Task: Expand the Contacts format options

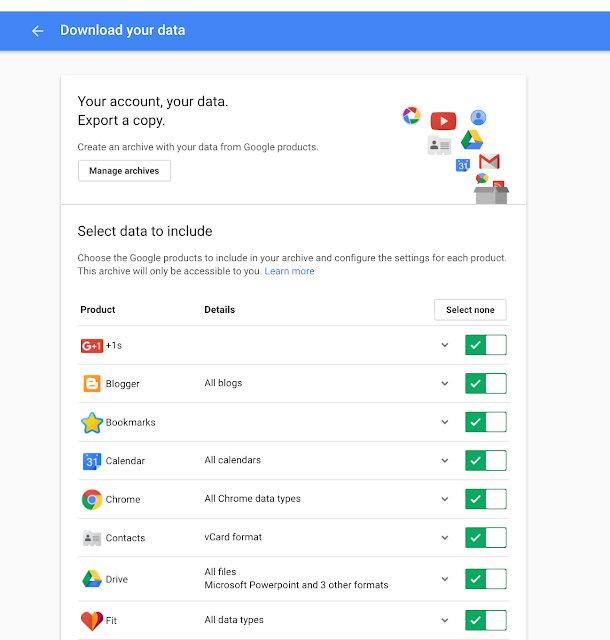Action: click(x=445, y=538)
